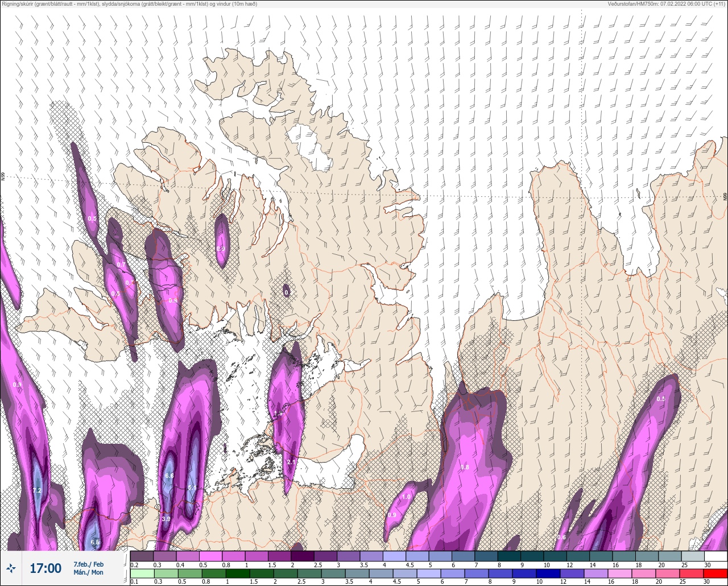Click the 17:00 forecast time display
728x586 pixels.
45,568
